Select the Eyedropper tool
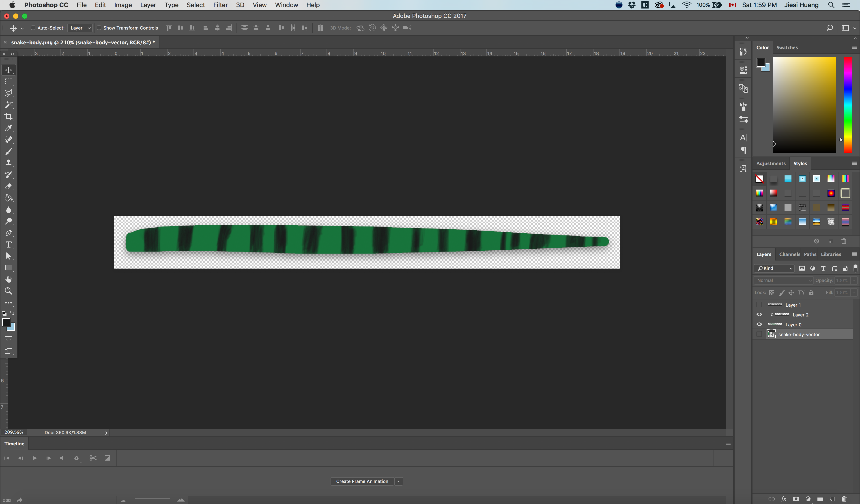Screen dimensions: 860x504 click(9, 128)
